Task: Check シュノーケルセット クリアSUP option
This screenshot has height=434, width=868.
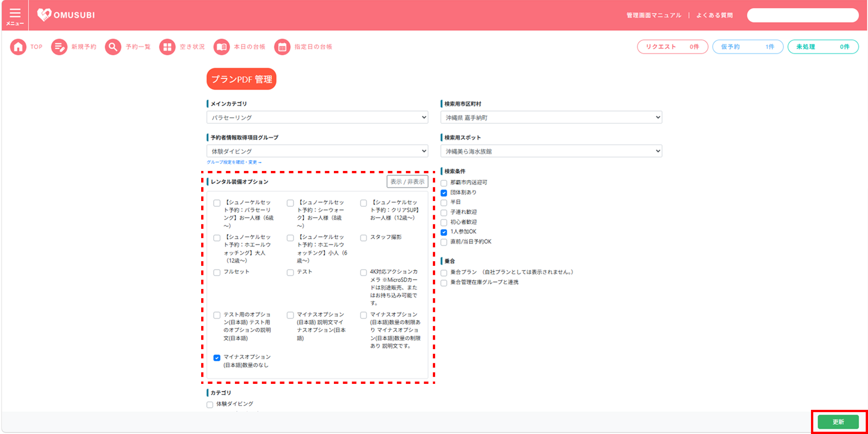Action: pyautogui.click(x=364, y=203)
